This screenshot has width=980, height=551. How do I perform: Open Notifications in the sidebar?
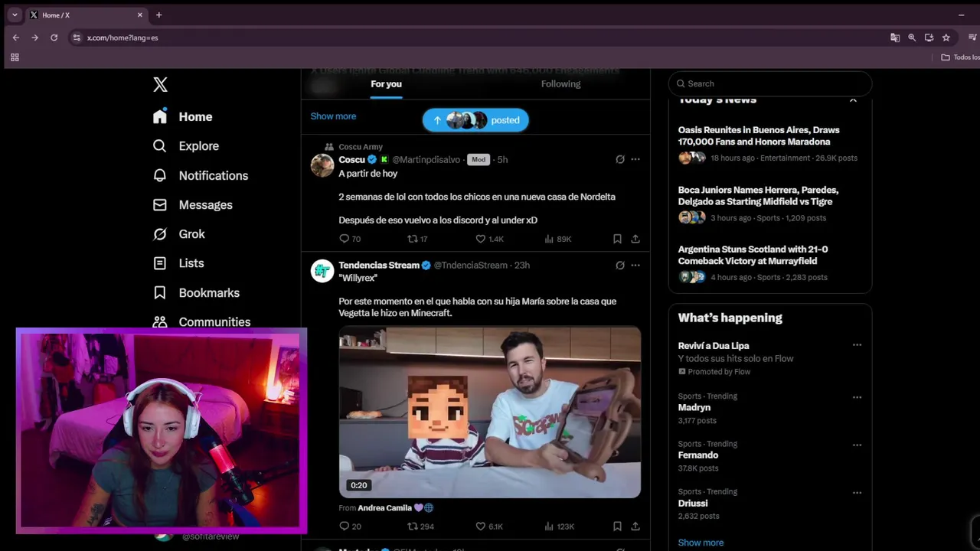point(200,175)
